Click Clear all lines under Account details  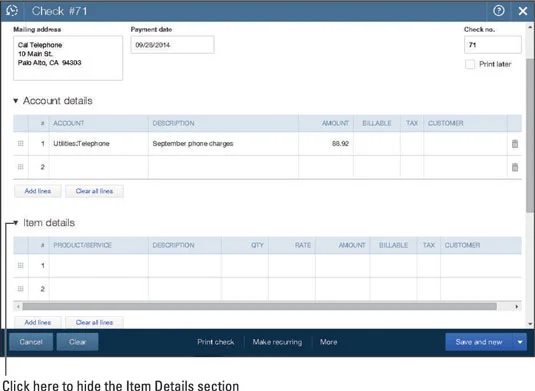tap(95, 191)
